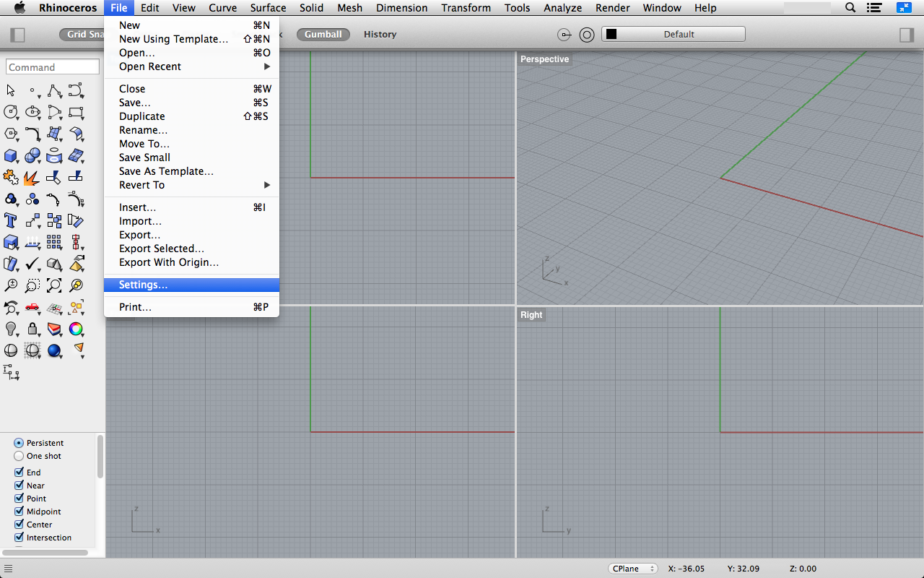Pick the Circle drawing tool
This screenshot has height=578, width=924.
11,112
